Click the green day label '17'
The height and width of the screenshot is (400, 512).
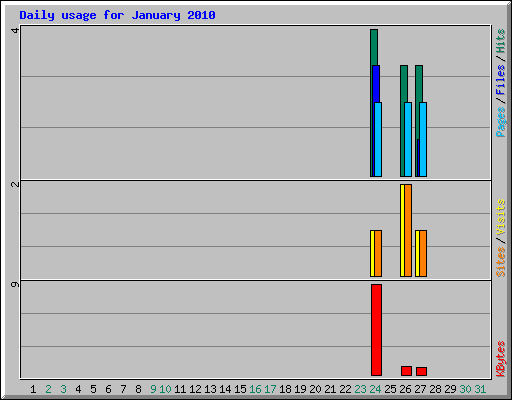pyautogui.click(x=270, y=389)
